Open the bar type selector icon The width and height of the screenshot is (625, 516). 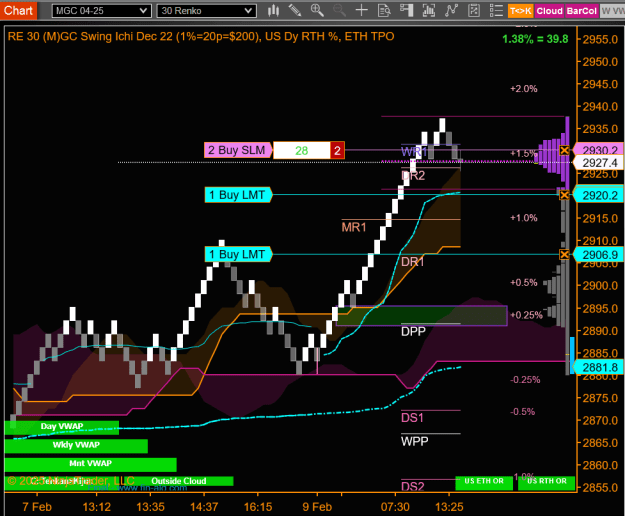click(273, 11)
